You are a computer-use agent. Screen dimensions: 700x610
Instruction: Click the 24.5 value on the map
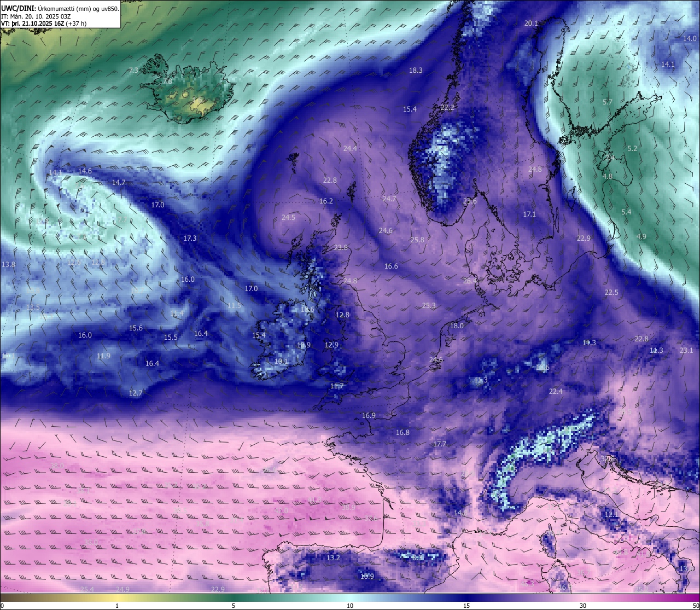pos(288,217)
